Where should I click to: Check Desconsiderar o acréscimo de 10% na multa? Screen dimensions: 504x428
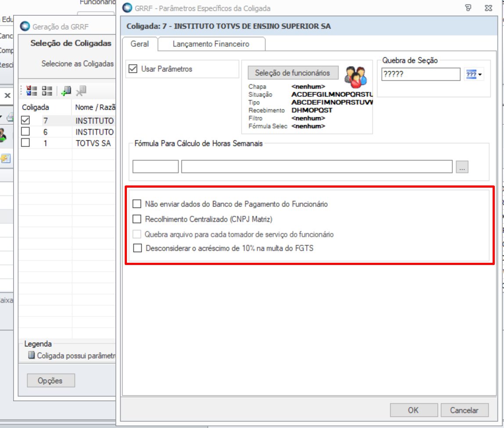coord(137,250)
